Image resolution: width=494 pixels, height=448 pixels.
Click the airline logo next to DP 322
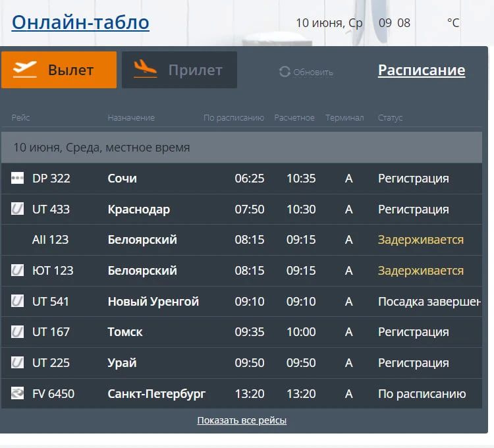click(x=17, y=178)
